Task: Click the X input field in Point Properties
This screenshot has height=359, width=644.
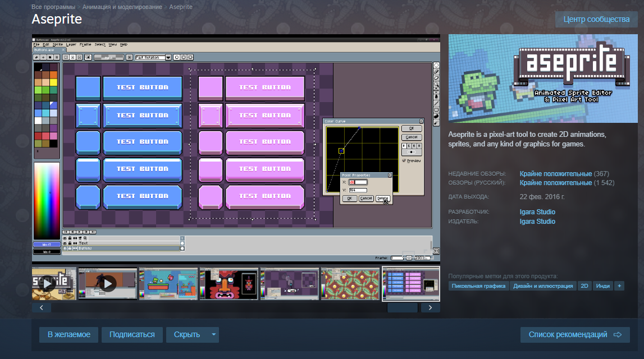Action: (x=358, y=182)
